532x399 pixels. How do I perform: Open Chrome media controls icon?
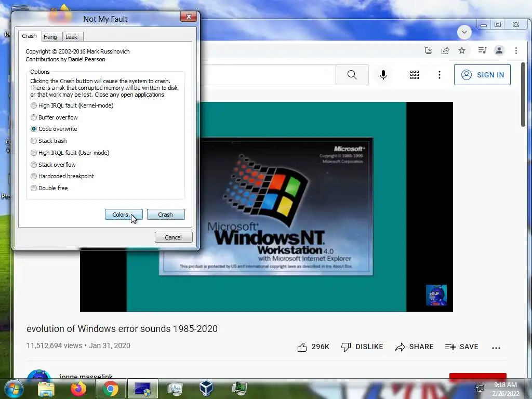click(482, 50)
